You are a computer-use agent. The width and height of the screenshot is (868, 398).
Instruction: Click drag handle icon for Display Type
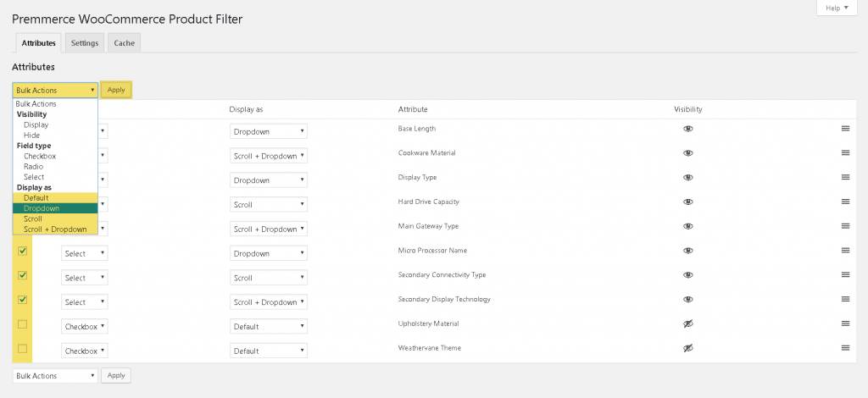tap(845, 177)
